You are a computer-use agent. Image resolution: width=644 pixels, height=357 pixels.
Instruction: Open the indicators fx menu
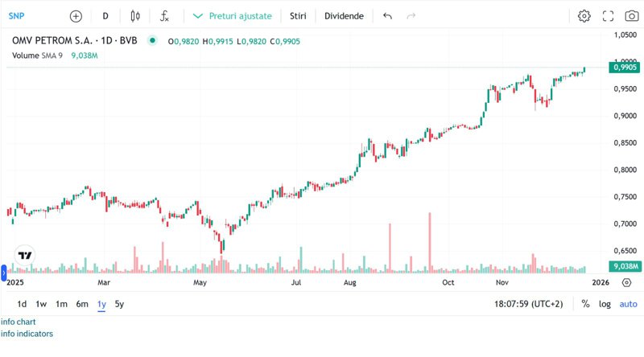[x=164, y=16]
